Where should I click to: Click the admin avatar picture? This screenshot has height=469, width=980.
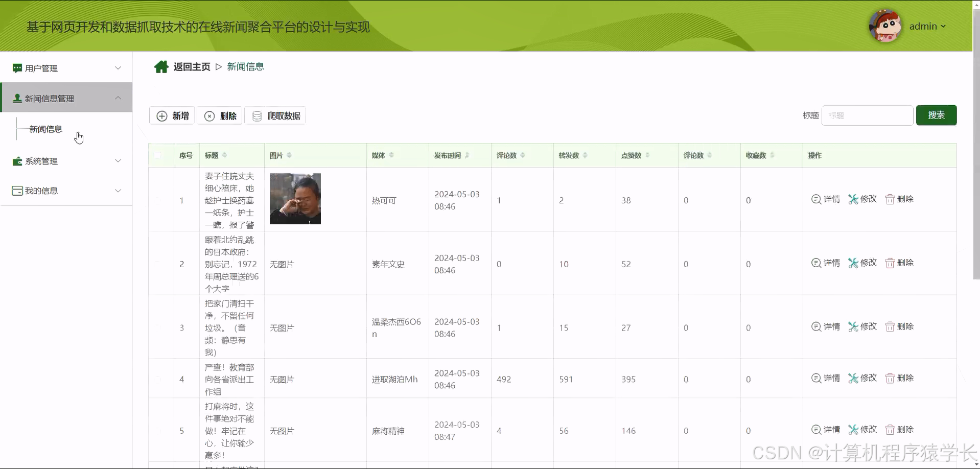(885, 26)
